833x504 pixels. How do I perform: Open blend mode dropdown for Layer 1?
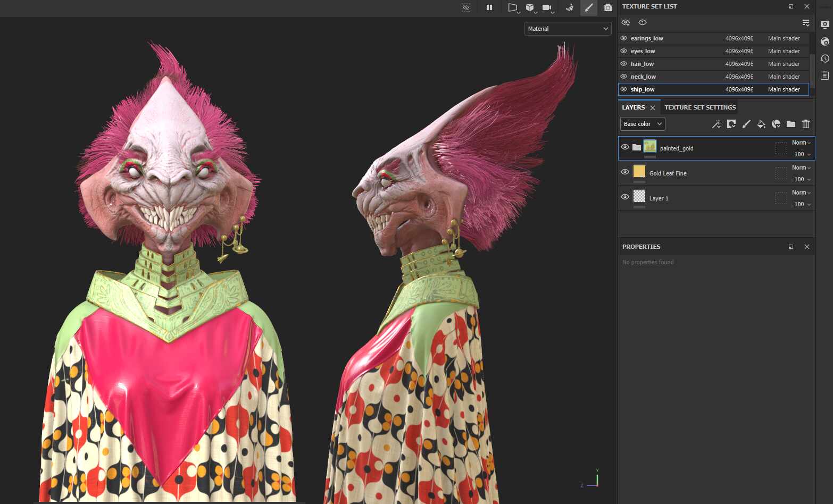pos(801,192)
